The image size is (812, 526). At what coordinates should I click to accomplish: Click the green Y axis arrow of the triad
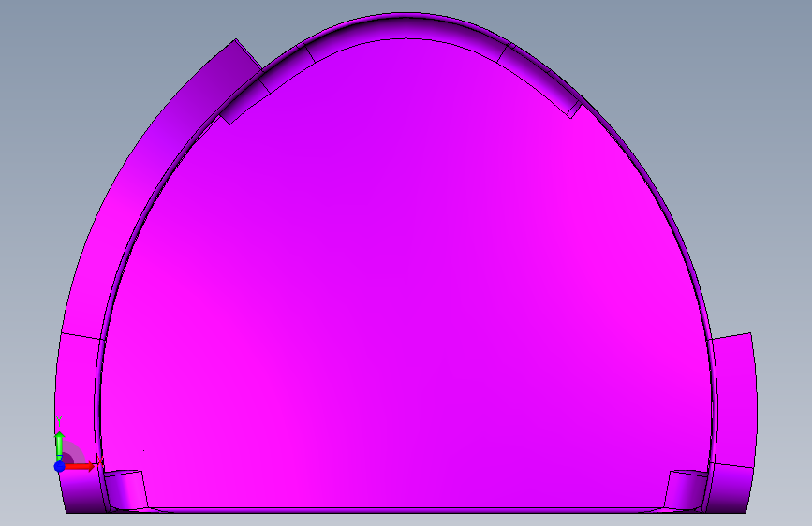(59, 446)
